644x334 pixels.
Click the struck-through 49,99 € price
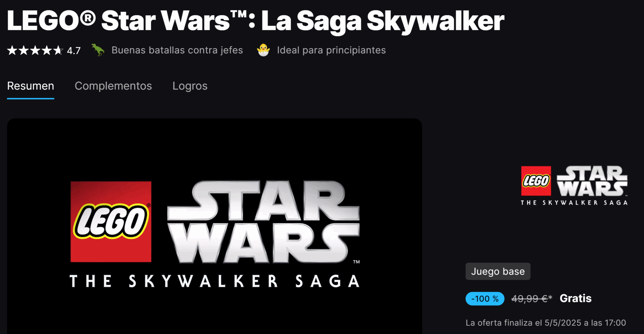point(532,299)
